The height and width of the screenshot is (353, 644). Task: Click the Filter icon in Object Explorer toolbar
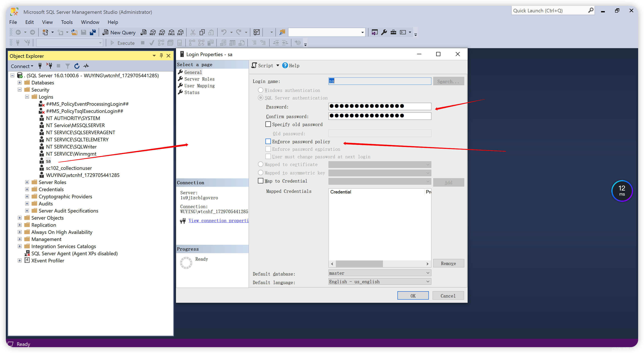[x=67, y=66]
